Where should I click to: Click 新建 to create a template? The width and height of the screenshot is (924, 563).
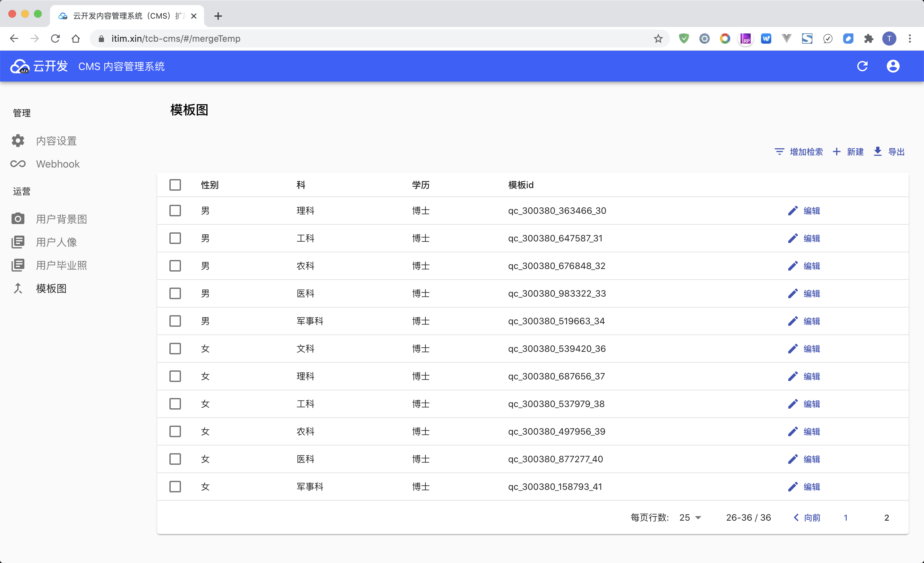[x=848, y=152]
